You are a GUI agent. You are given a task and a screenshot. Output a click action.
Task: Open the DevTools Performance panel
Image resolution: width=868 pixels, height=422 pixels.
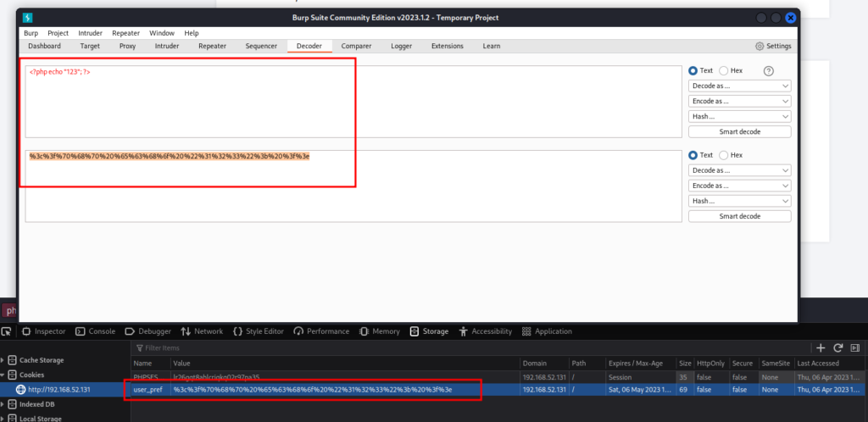click(x=321, y=331)
